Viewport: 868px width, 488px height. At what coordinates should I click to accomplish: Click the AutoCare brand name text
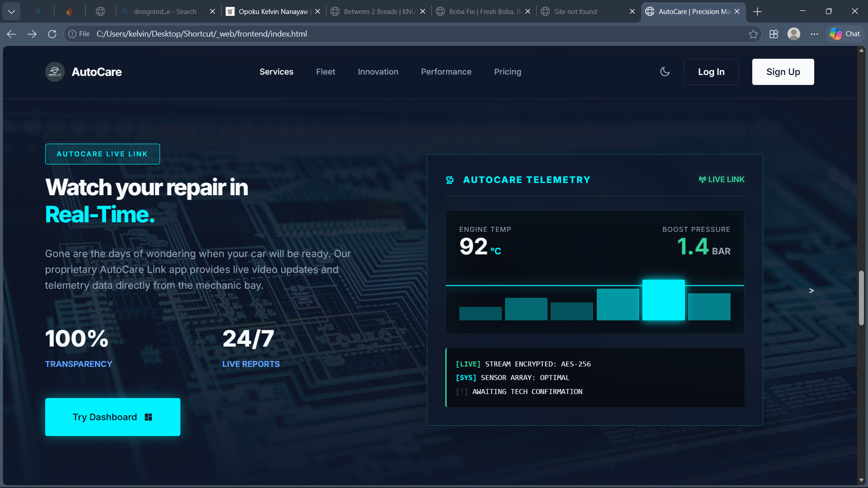pos(97,72)
